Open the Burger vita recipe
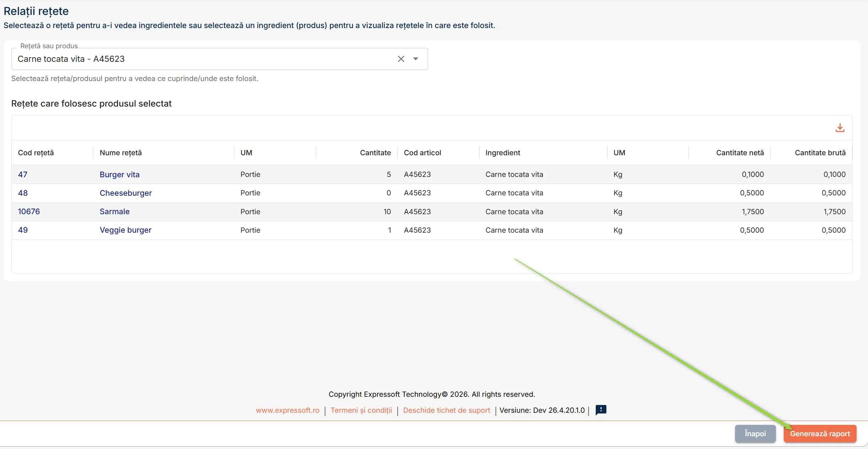The image size is (868, 449). pos(119,174)
